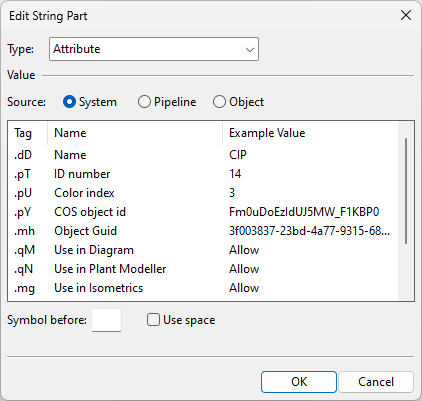Image resolution: width=422 pixels, height=401 pixels.
Task: Select the Use in Diagram row
Action: 203,250
